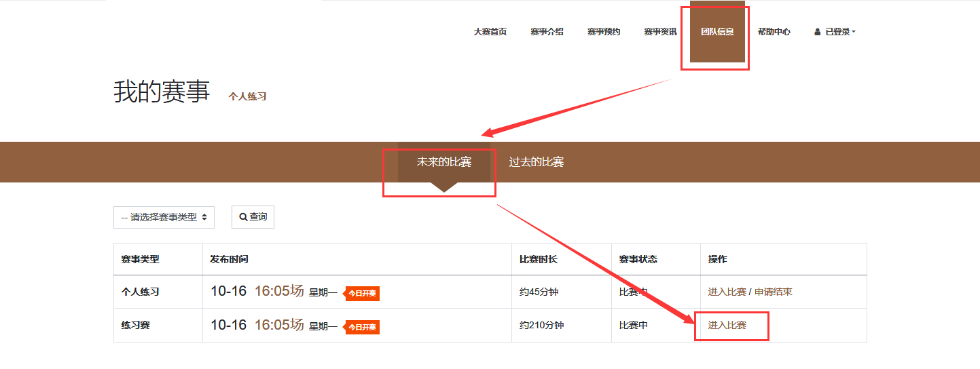Enter the 练习赛 match via 进入比赛
The width and height of the screenshot is (980, 369).
pos(727,325)
